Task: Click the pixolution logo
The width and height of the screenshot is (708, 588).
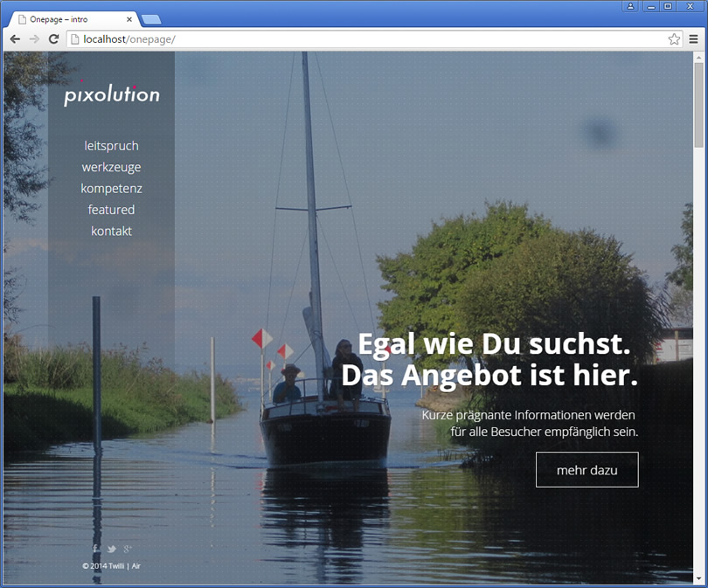Action: click(111, 94)
